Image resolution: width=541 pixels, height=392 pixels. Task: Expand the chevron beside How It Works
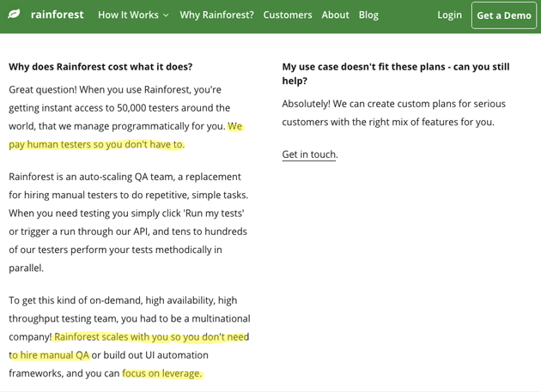(166, 15)
